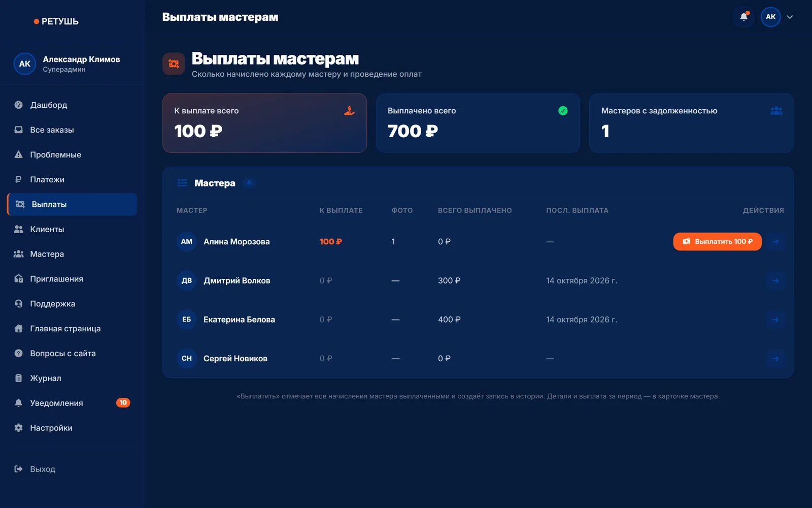Click 400 ₽ total paid for Екатерина Белова
Screen dimensions: 812x508
pos(449,320)
